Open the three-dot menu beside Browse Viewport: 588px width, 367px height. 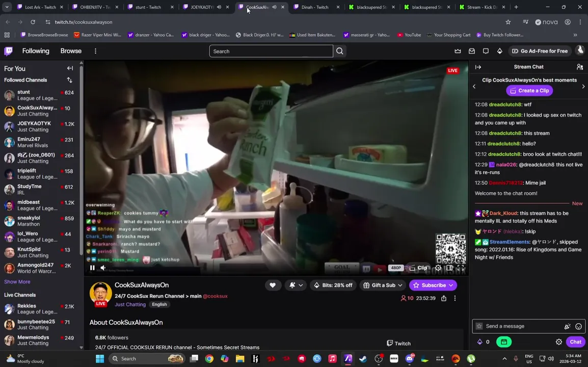pos(95,51)
